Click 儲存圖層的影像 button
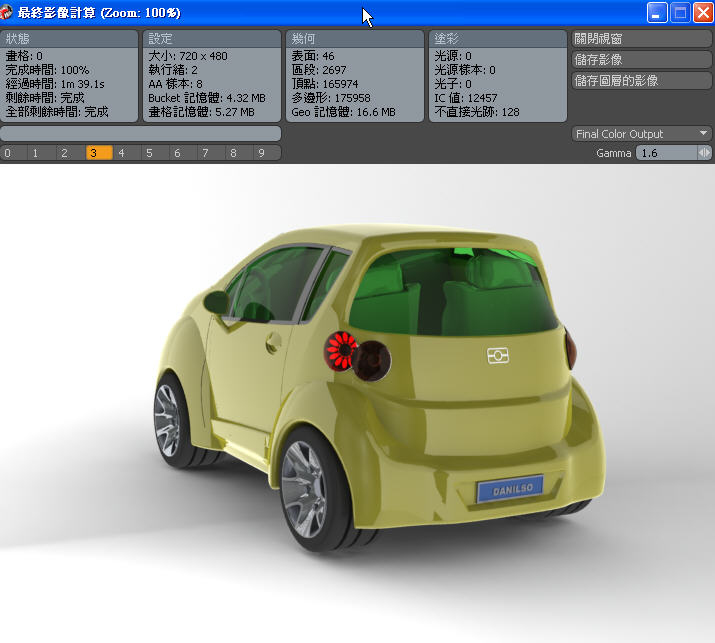The image size is (715, 643). click(x=641, y=81)
